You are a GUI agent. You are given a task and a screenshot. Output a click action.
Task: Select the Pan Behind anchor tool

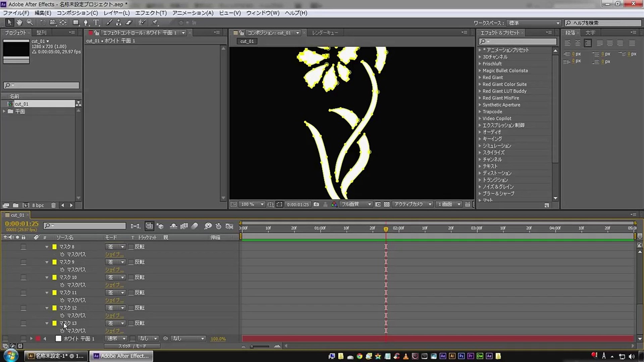point(63,22)
